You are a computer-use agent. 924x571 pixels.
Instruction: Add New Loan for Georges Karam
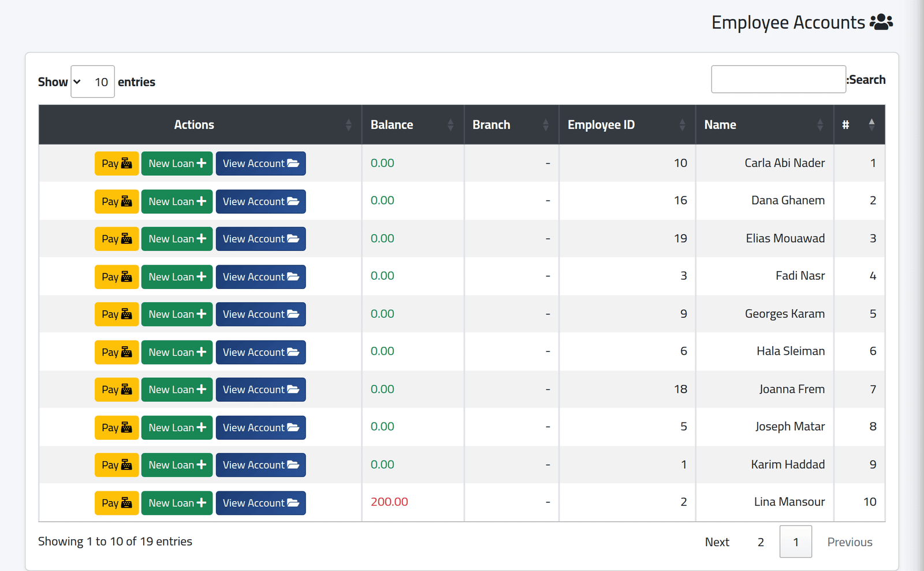click(x=177, y=314)
